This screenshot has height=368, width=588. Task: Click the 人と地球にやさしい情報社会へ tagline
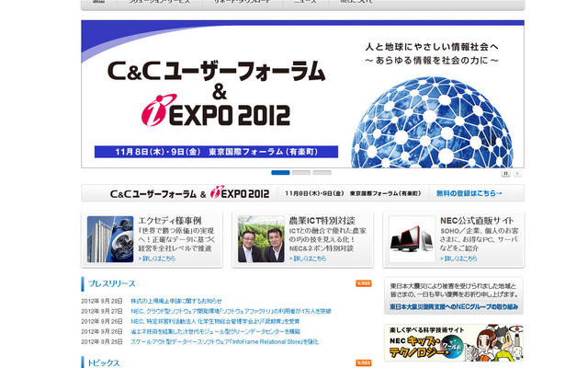coord(432,47)
